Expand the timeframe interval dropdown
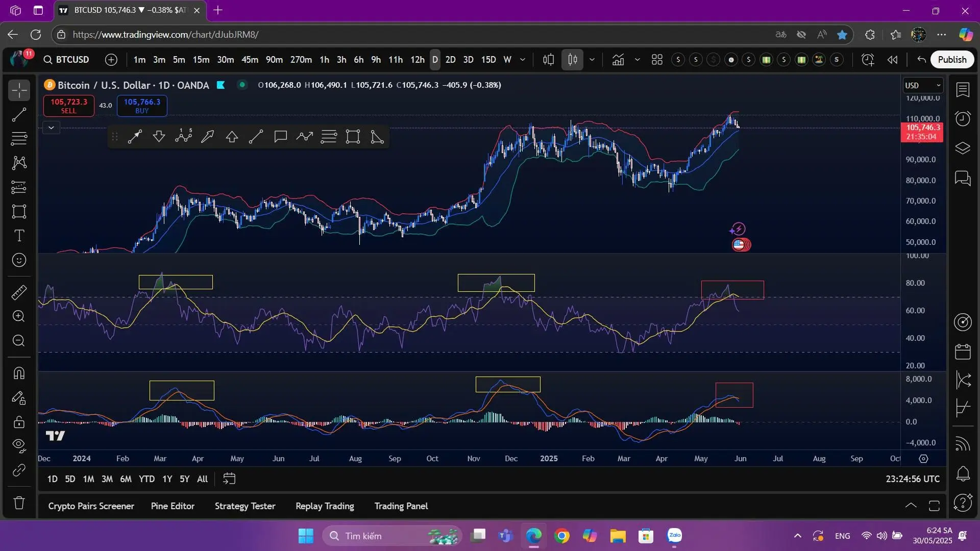 [x=523, y=60]
